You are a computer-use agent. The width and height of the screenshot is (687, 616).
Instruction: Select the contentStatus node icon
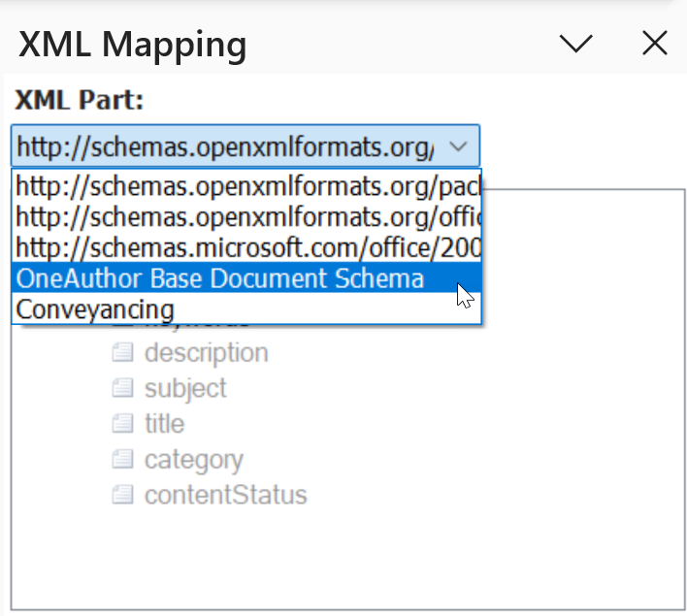(x=122, y=495)
